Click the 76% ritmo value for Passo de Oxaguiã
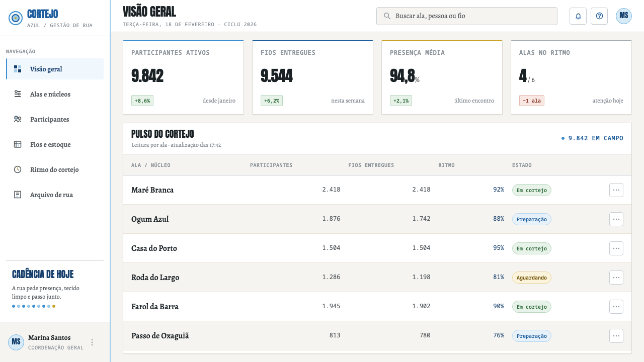 tap(499, 336)
